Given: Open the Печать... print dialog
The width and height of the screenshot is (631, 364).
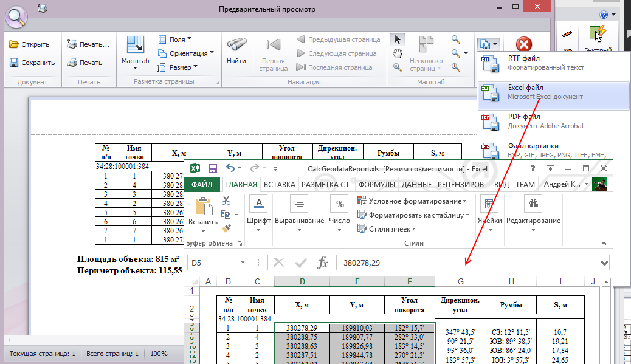Looking at the screenshot, I should click(x=89, y=44).
